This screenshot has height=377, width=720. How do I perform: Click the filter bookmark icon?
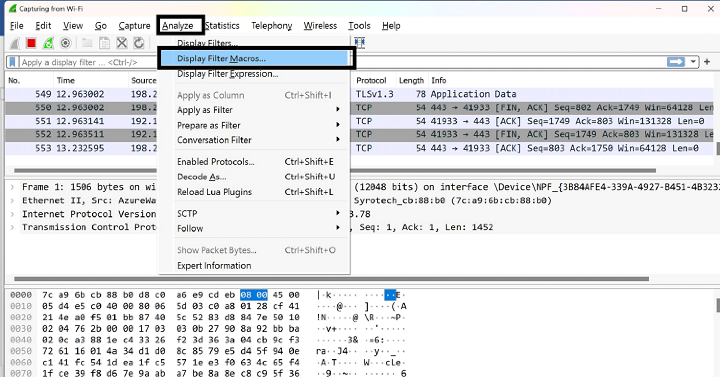point(12,62)
